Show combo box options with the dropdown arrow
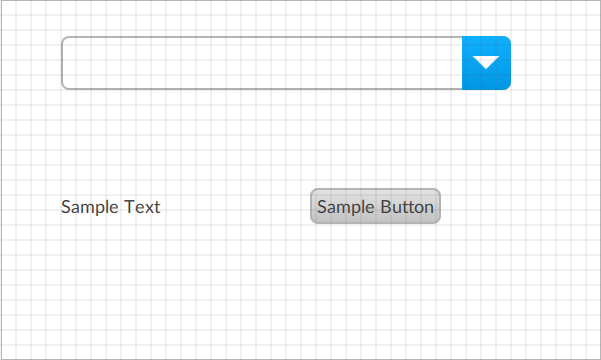Screen dimensions: 601x360 (486, 63)
